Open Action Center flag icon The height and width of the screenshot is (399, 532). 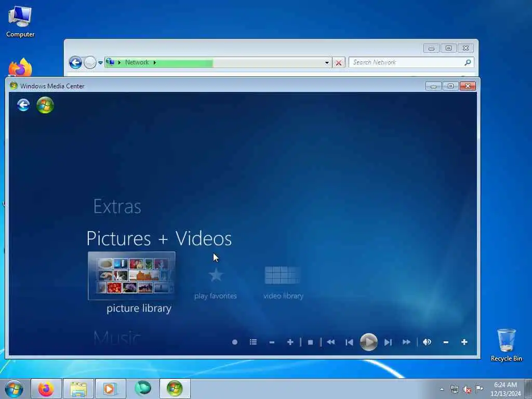coord(479,389)
